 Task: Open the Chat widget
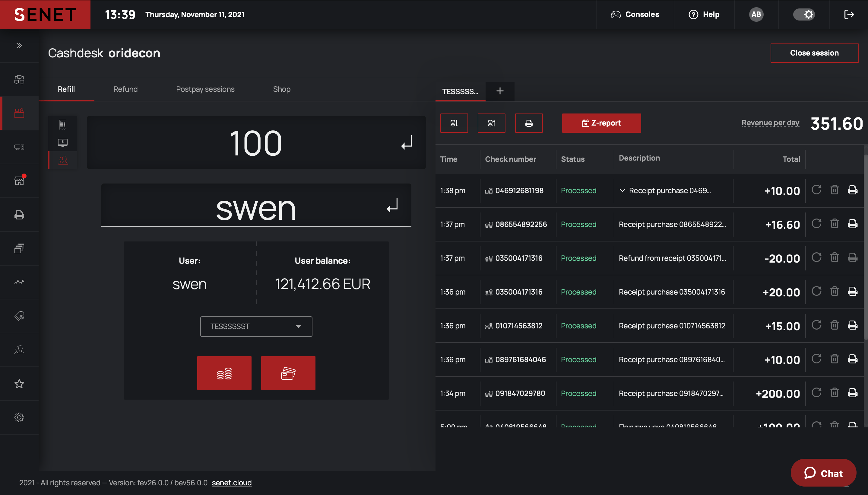[823, 473]
